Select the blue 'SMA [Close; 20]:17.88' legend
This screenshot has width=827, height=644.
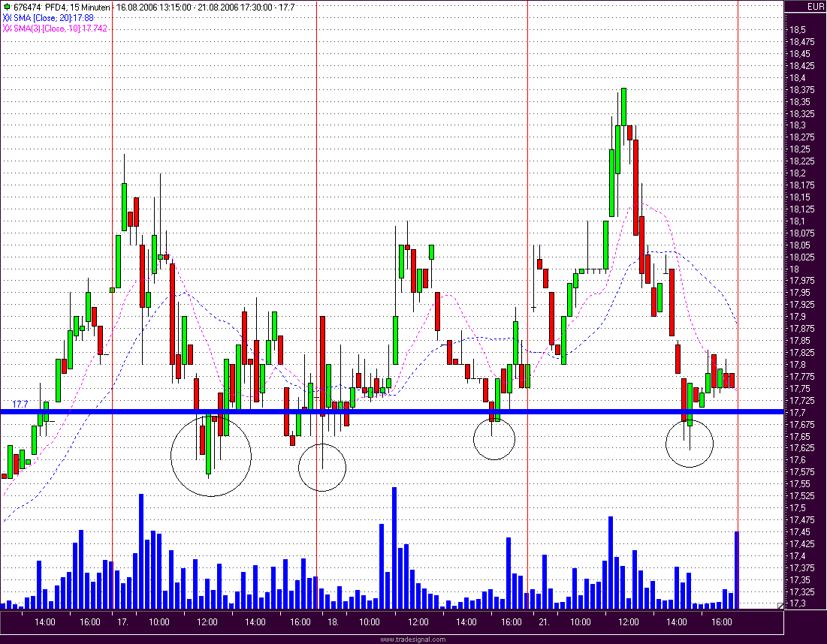(x=54, y=18)
